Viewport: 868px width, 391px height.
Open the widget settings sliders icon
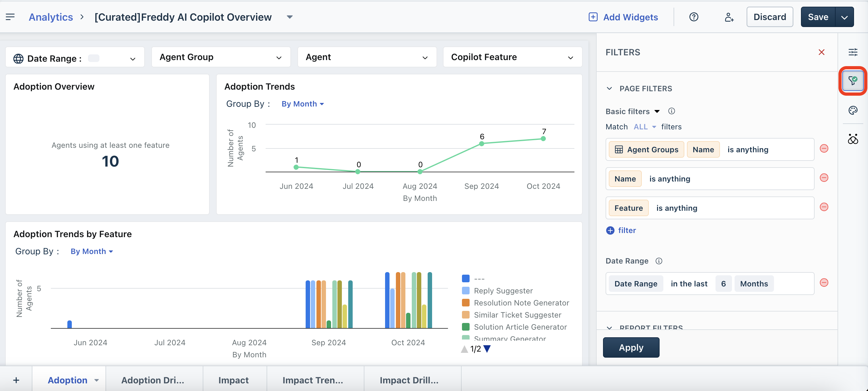pos(852,52)
